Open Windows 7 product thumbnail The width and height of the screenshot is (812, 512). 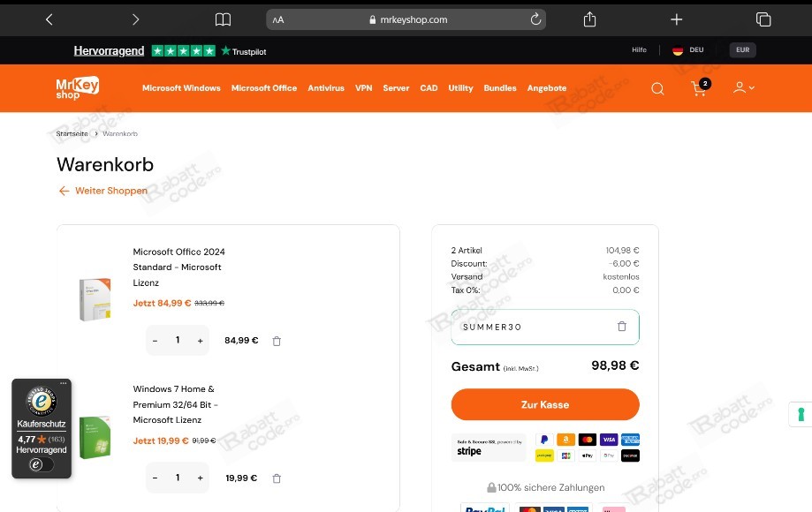(x=95, y=438)
